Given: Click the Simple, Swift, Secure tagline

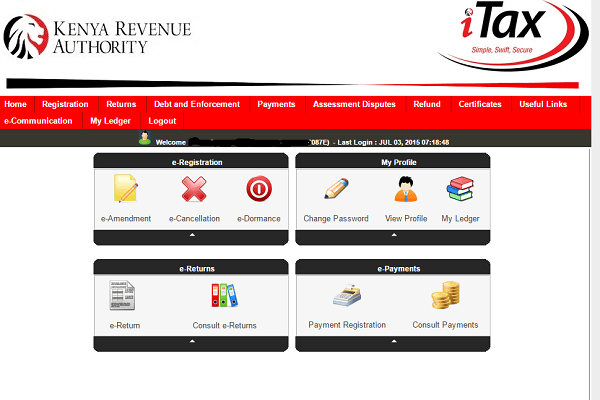Looking at the screenshot, I should tap(502, 50).
